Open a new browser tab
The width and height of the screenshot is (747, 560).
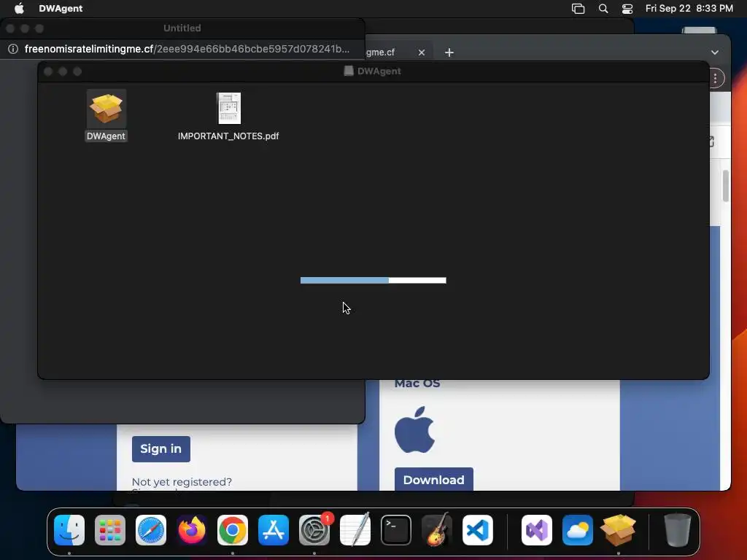(449, 52)
